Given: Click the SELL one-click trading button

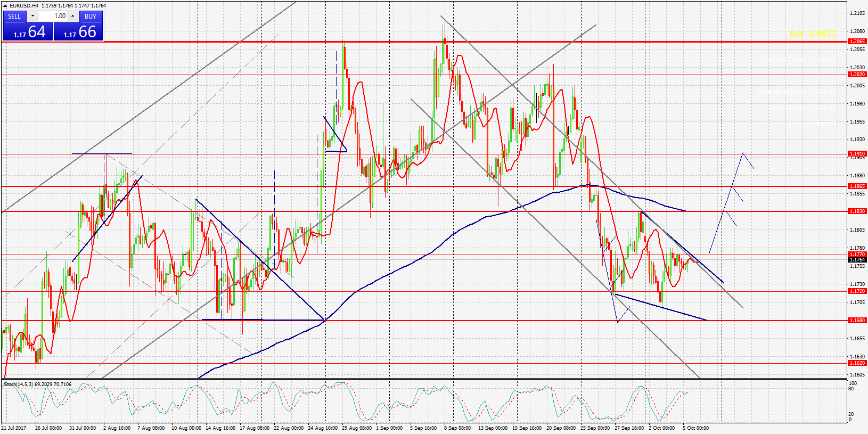Looking at the screenshot, I should coord(14,16).
